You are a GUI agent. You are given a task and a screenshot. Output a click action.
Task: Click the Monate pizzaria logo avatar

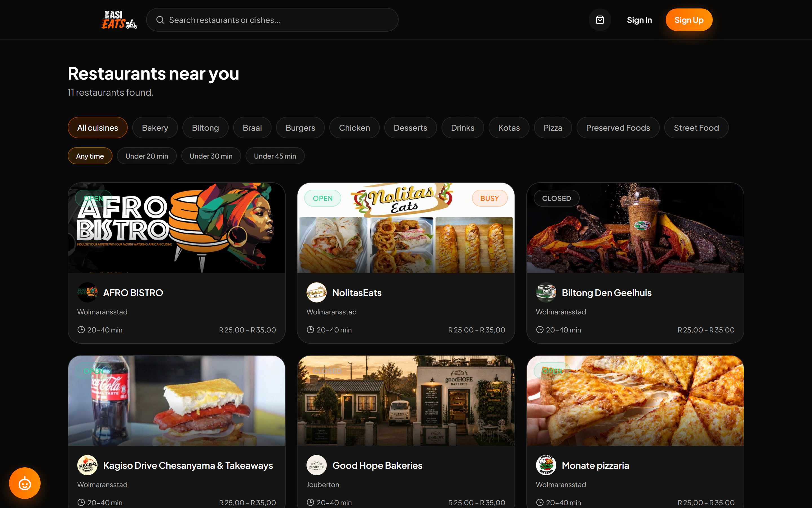click(x=546, y=465)
